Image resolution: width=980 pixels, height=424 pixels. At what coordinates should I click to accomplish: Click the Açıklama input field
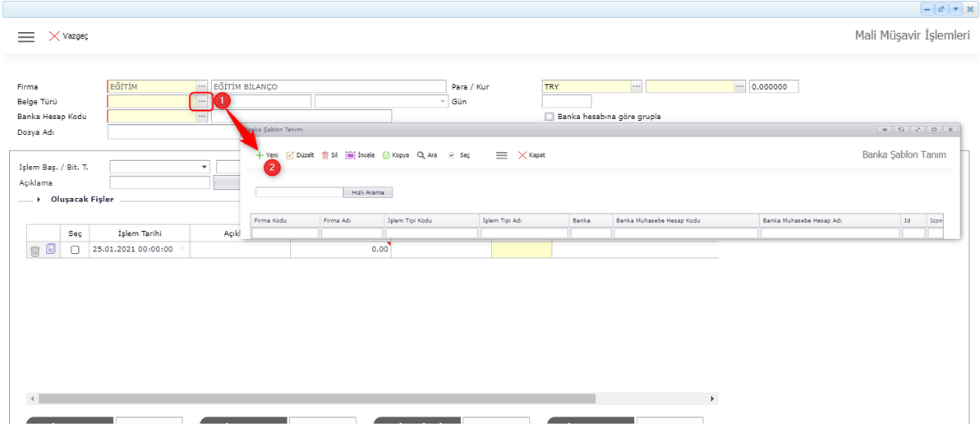pyautogui.click(x=160, y=182)
